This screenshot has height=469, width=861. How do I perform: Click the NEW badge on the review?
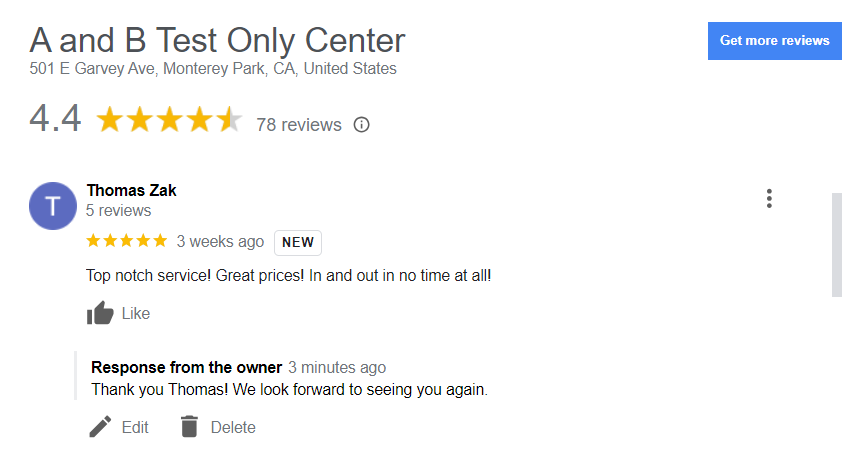pos(297,242)
